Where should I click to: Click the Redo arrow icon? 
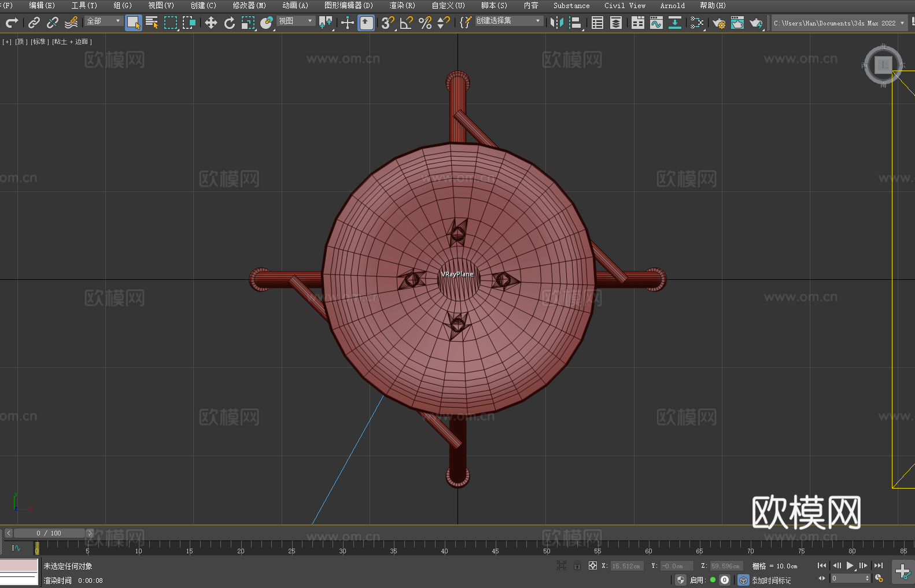point(12,23)
